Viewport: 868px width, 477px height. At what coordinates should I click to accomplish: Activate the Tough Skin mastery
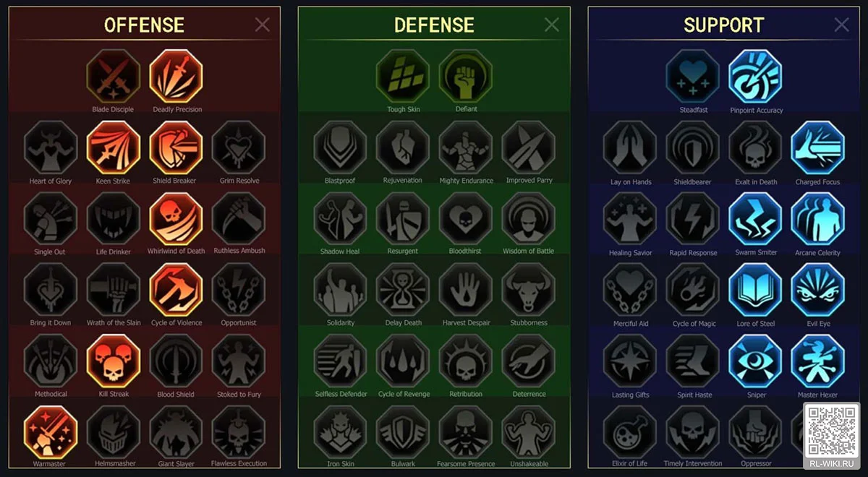coord(403,76)
